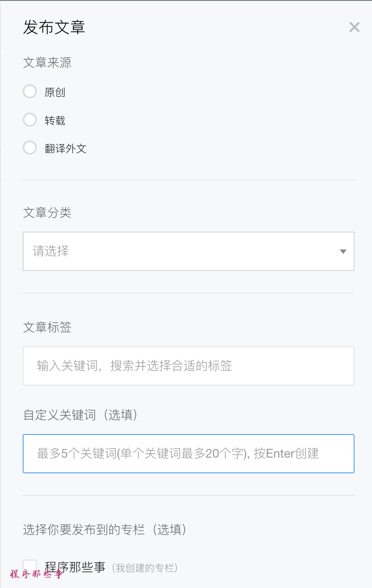The width and height of the screenshot is (372, 588).
Task: Click the 翻译外文 option label text
Action: click(65, 149)
